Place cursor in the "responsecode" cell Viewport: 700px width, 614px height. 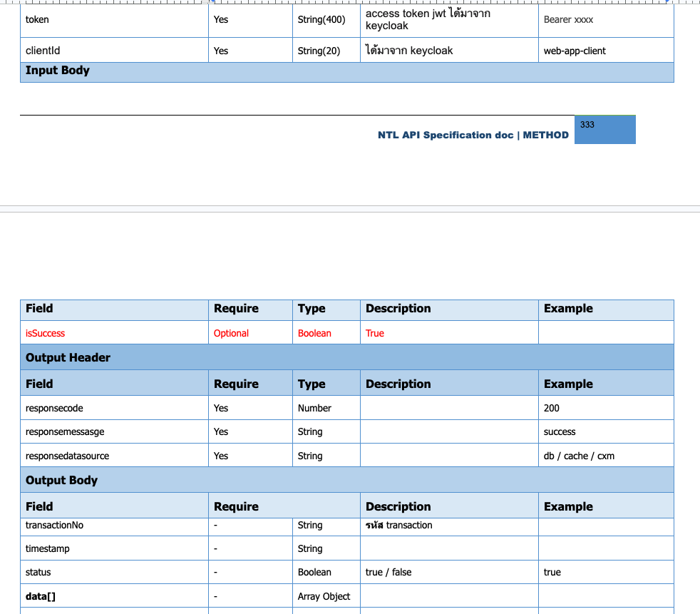54,408
